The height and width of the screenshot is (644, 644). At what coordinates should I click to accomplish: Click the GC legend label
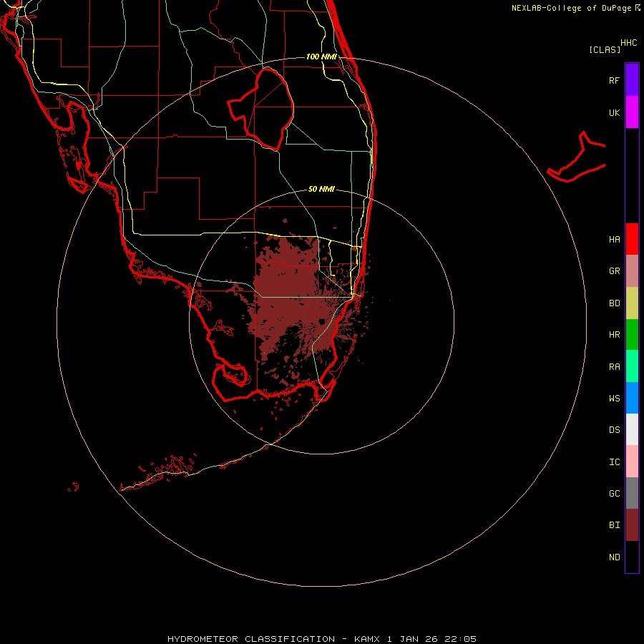(614, 493)
